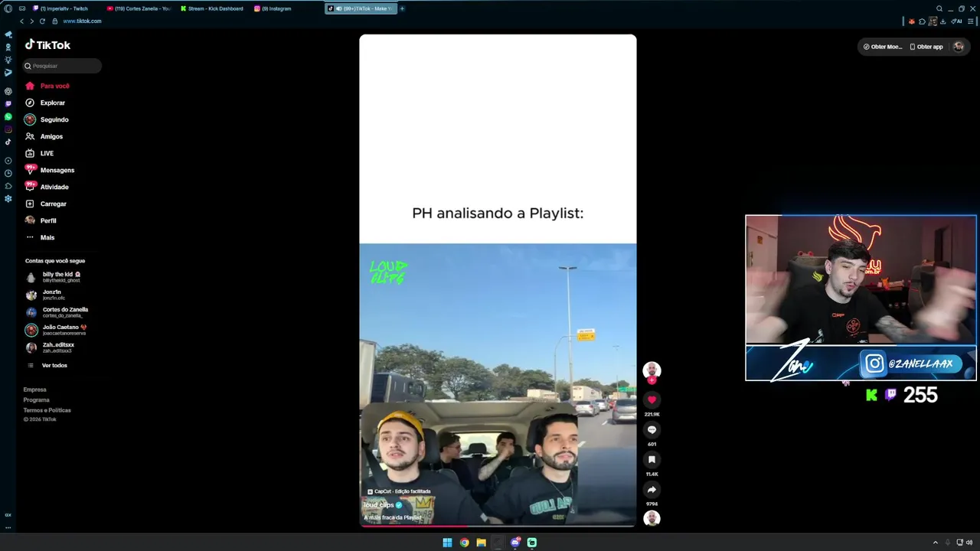Open Windows Start menu
The image size is (980, 551).
[x=447, y=543]
